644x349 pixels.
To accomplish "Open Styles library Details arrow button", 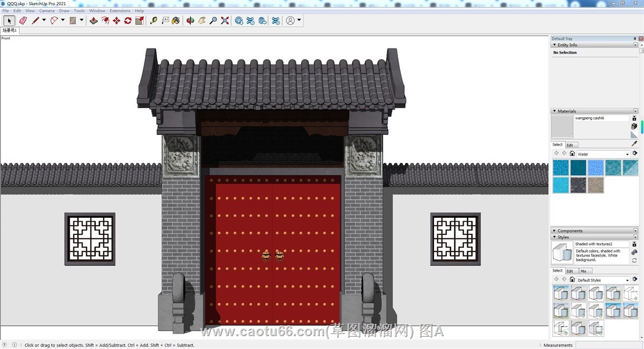I will pyautogui.click(x=635, y=279).
